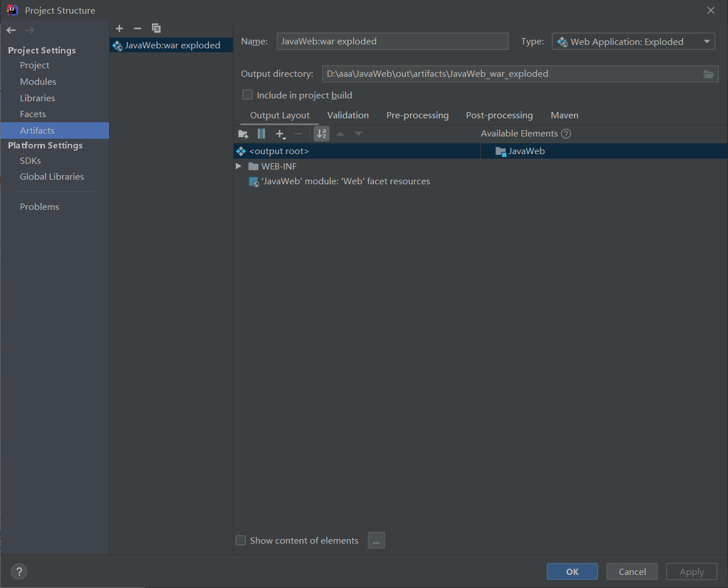Viewport: 728px width, 588px height.
Task: Toggle sort elements by names and types
Action: [x=322, y=134]
